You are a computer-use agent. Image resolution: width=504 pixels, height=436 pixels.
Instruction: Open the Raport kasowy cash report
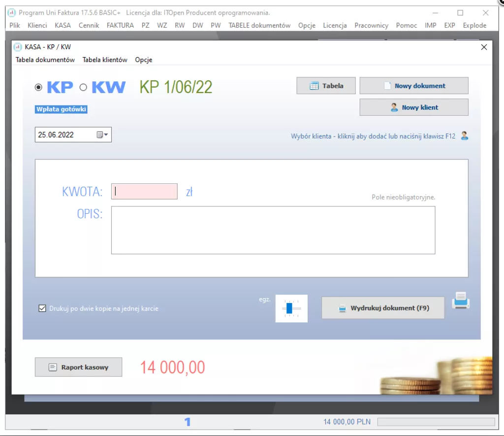(78, 367)
